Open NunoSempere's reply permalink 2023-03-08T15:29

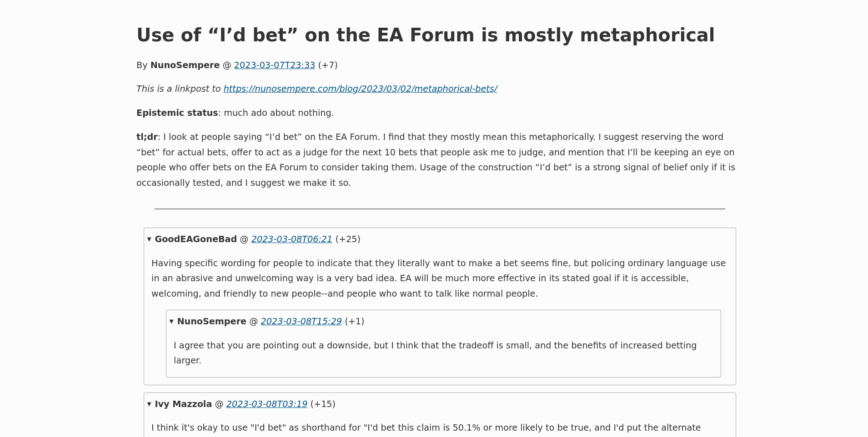tap(301, 322)
